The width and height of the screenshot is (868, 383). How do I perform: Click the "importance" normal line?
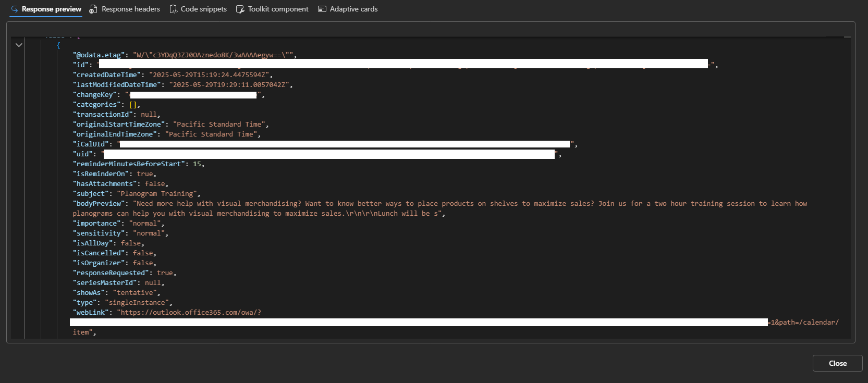click(x=118, y=224)
